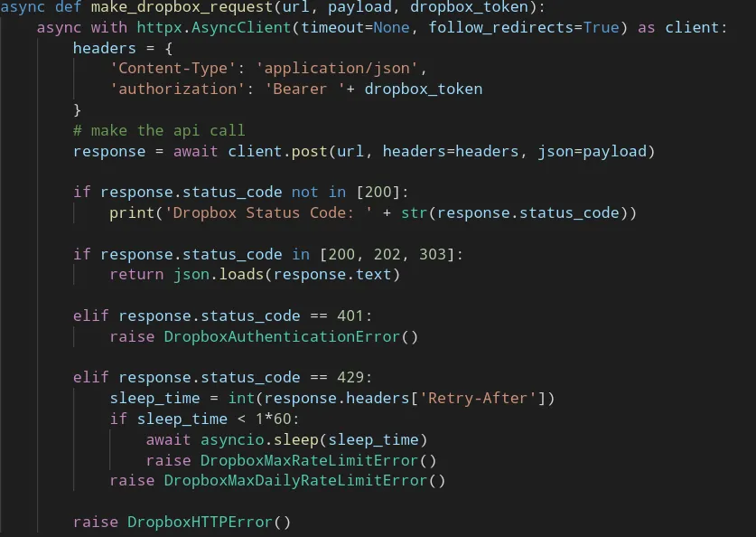The height and width of the screenshot is (537, 756).
Task: Click client.post in the await line
Action: click(x=277, y=152)
